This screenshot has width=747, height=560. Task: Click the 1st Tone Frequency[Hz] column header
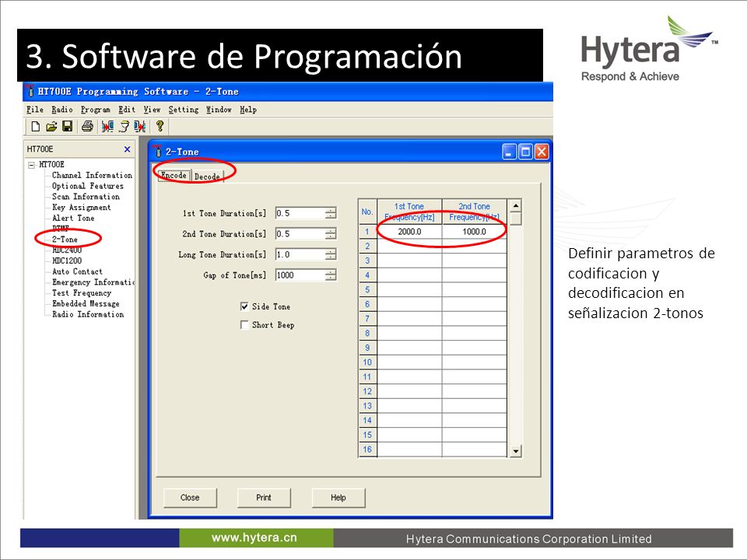(x=409, y=212)
